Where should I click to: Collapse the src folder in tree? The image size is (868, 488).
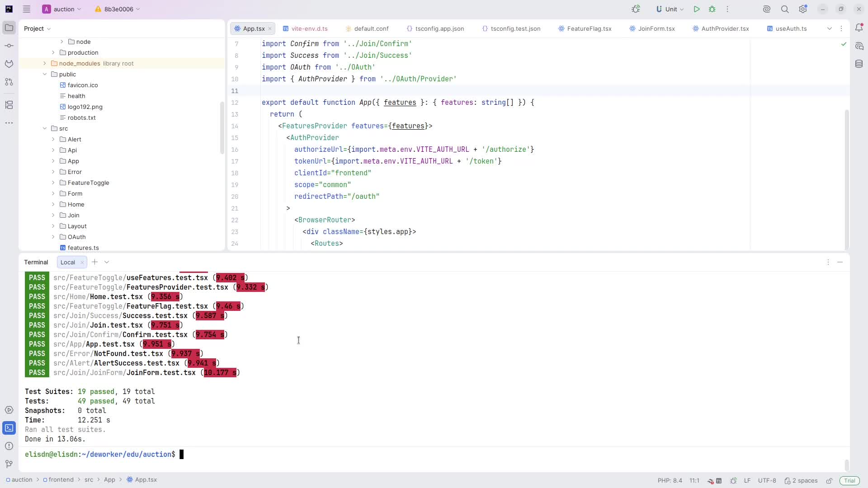tap(45, 128)
